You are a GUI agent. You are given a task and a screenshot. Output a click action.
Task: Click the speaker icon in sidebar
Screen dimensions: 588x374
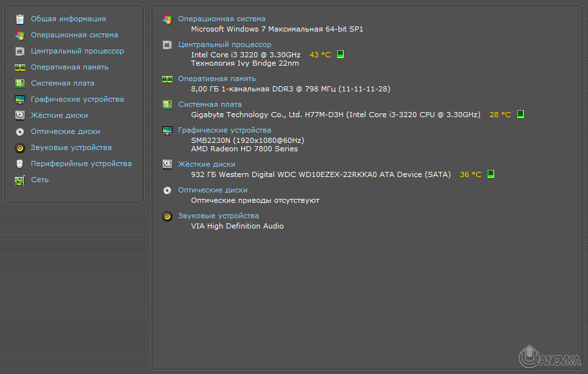pos(20,148)
